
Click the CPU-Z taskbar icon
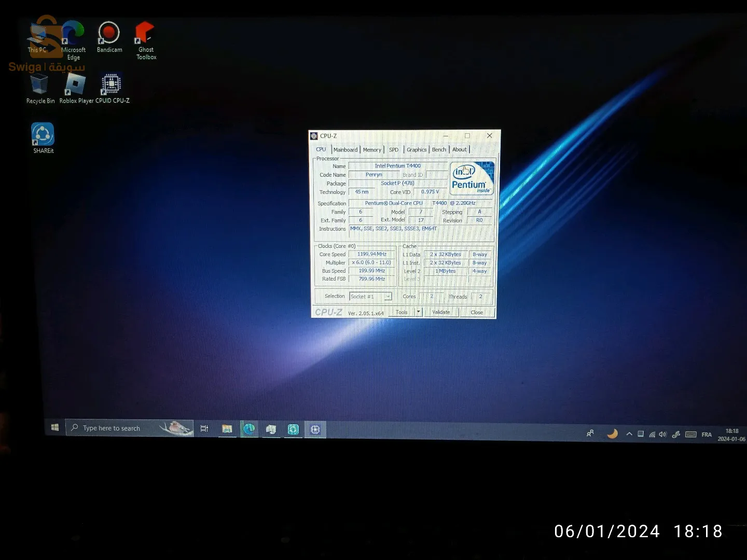coord(315,429)
